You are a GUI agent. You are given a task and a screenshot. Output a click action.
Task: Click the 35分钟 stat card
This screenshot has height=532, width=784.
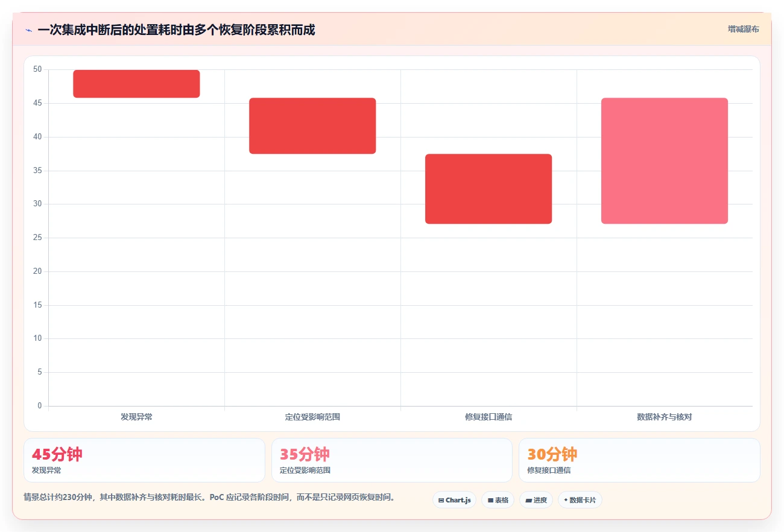[392, 460]
